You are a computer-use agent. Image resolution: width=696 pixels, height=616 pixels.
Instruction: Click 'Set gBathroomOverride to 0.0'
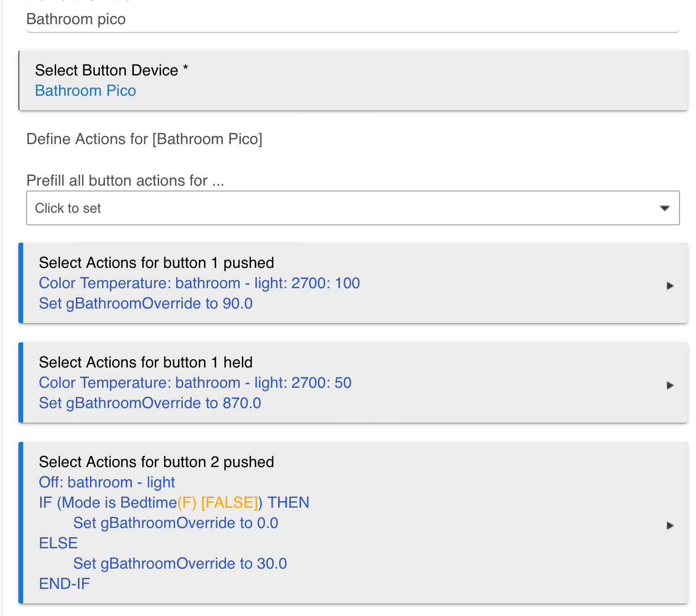pyautogui.click(x=176, y=523)
